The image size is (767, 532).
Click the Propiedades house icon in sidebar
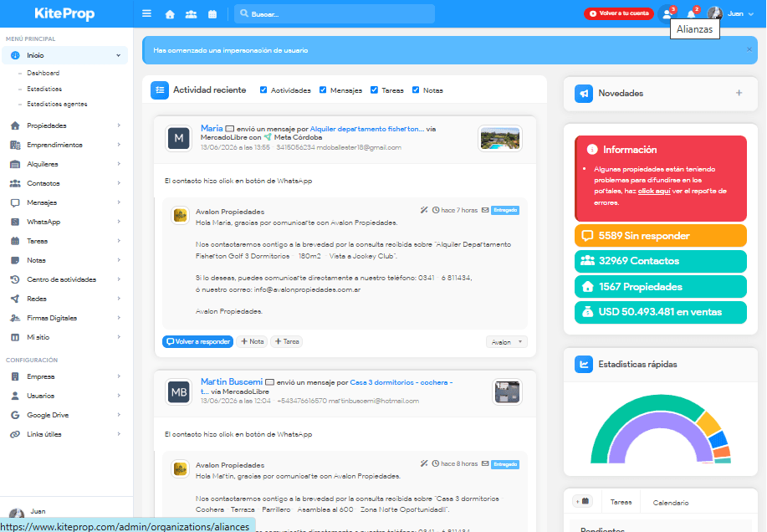click(x=15, y=125)
